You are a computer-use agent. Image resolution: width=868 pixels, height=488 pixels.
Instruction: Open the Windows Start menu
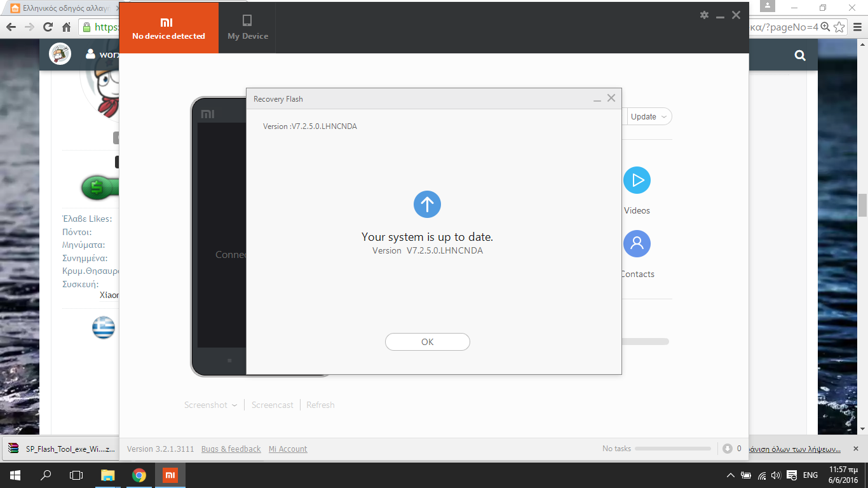[x=15, y=475]
